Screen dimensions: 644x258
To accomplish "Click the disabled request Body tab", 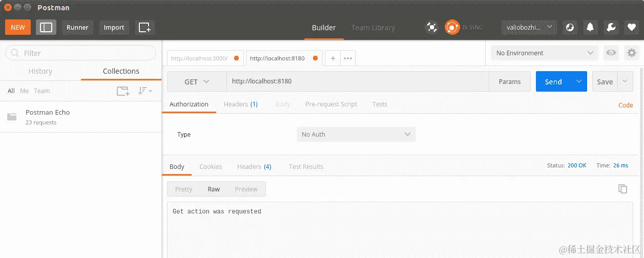I will pyautogui.click(x=283, y=104).
